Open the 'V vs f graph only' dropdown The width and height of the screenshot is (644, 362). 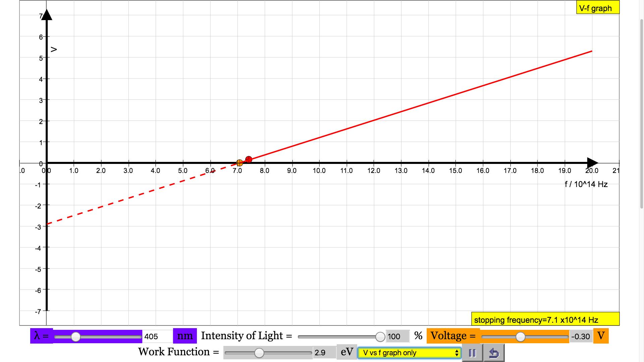410,353
